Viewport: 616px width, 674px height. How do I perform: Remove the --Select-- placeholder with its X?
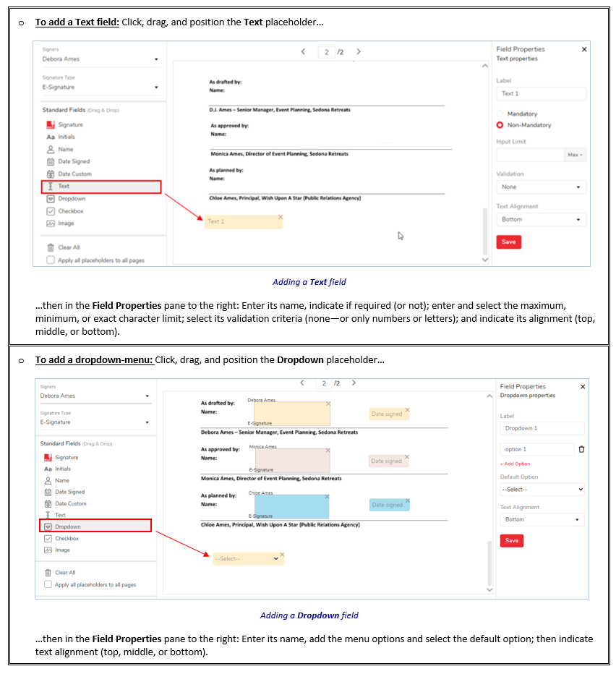point(282,555)
